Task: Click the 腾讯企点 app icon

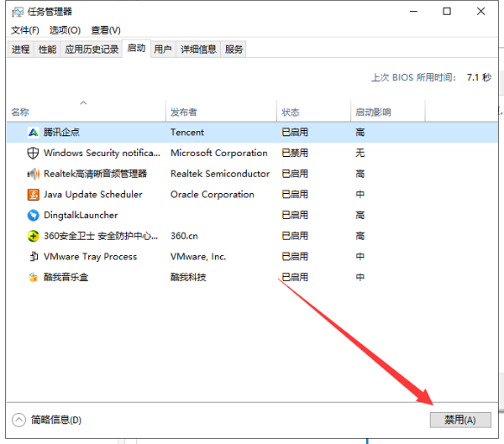Action: 33,133
